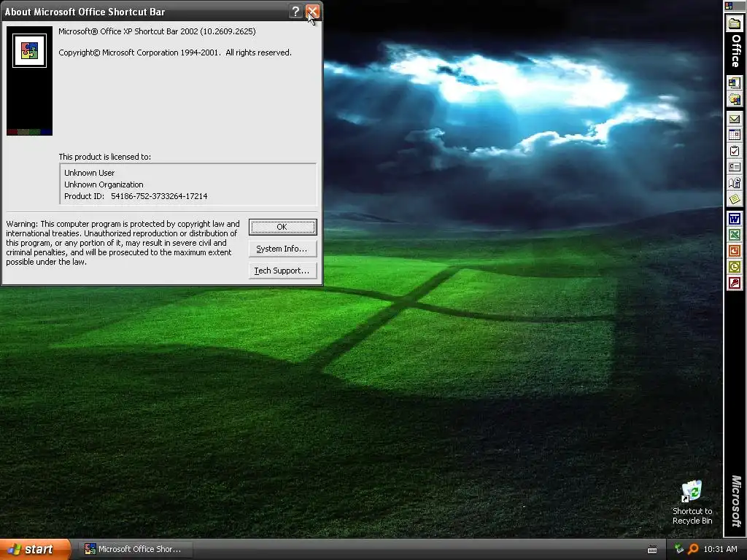Launch New Office Document from shortcut bar

pos(734,83)
